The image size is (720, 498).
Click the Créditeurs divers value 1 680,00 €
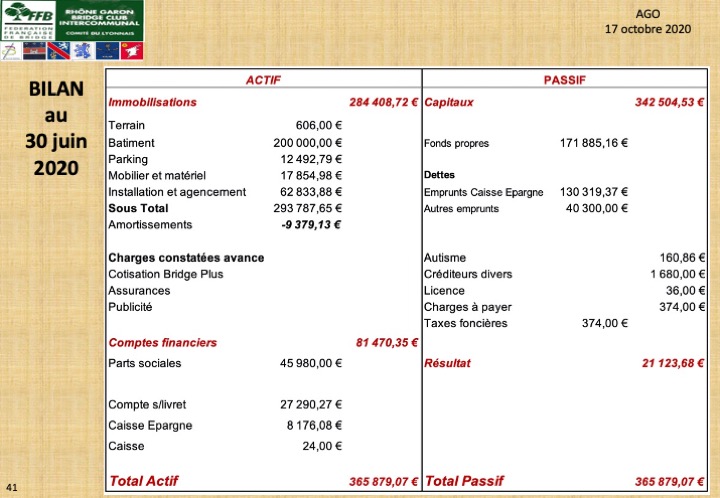(x=678, y=274)
